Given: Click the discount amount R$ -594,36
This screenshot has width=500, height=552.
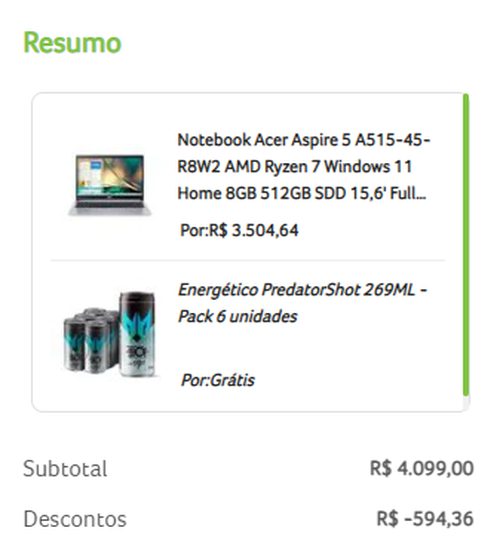Looking at the screenshot, I should pyautogui.click(x=425, y=519).
